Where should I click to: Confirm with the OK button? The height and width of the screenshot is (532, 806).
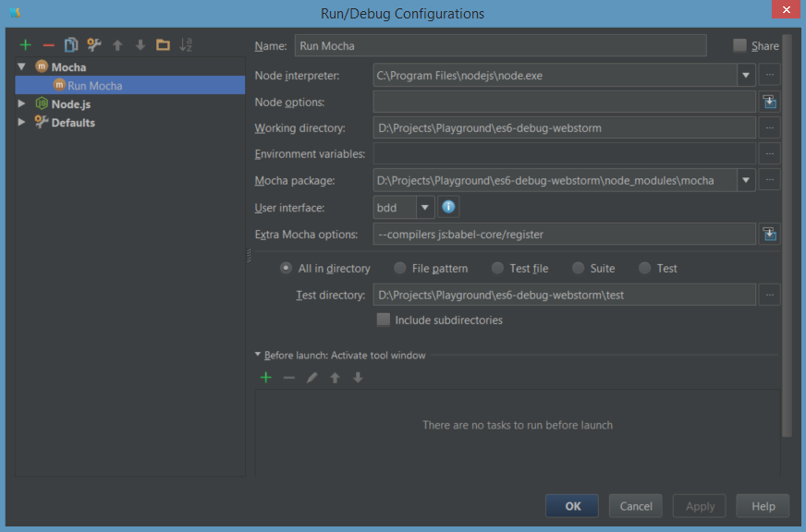pyautogui.click(x=572, y=506)
